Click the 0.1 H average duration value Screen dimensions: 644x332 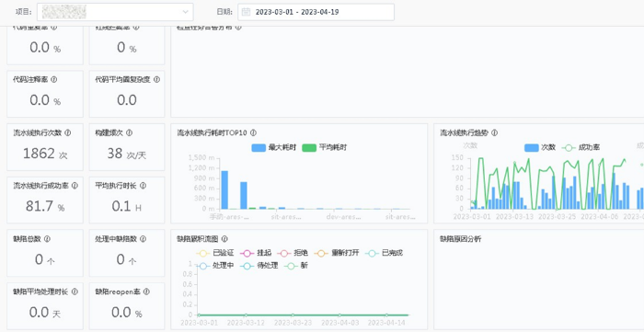pos(127,206)
